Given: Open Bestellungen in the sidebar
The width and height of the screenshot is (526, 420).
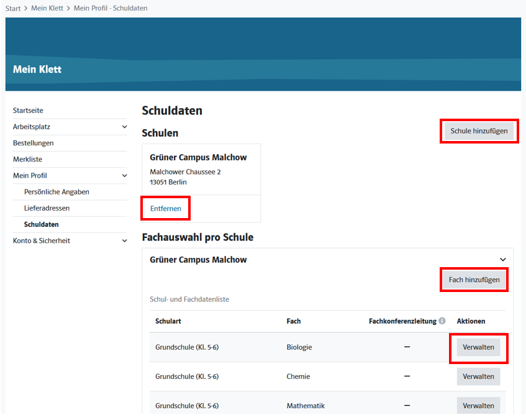Looking at the screenshot, I should (33, 143).
